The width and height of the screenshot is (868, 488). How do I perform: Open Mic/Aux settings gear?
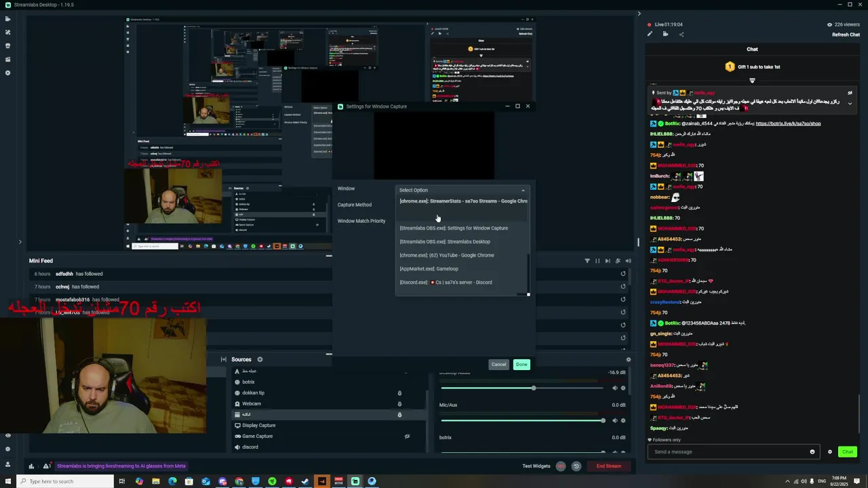click(623, 420)
